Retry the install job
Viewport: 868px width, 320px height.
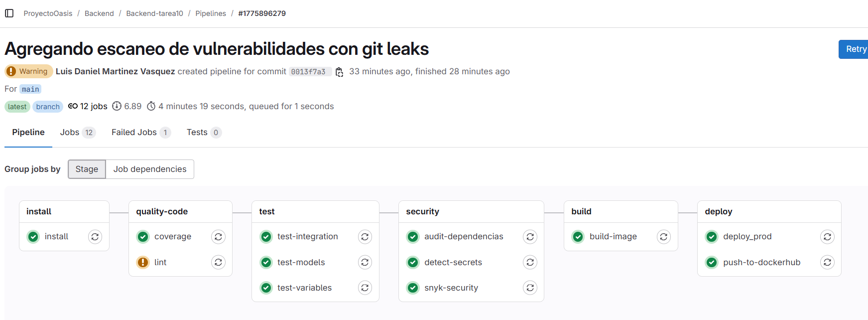point(95,237)
